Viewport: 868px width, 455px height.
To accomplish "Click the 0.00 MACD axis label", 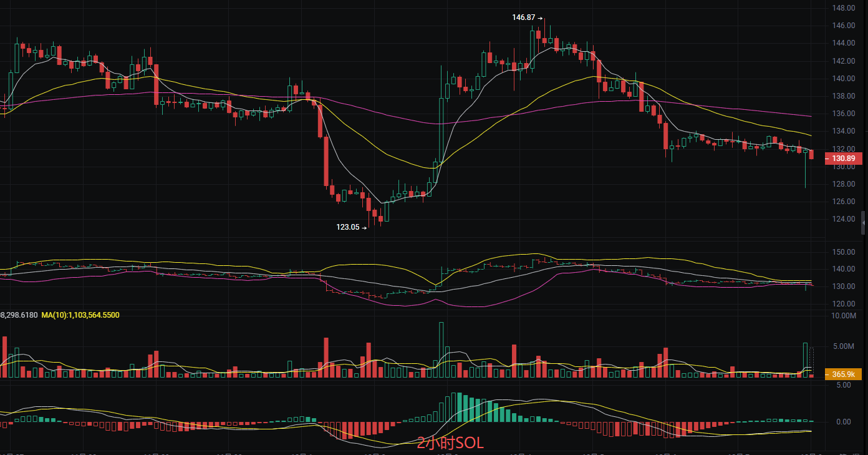I will [843, 422].
